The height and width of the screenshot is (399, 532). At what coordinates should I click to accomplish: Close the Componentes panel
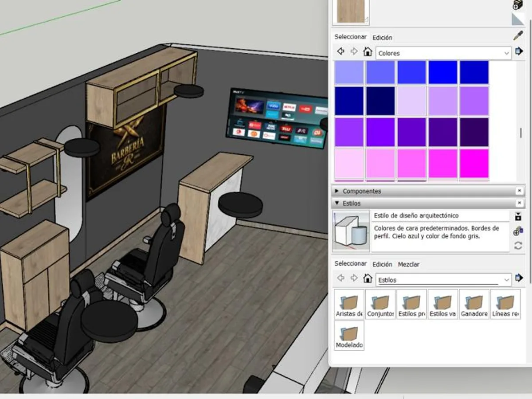[519, 191]
